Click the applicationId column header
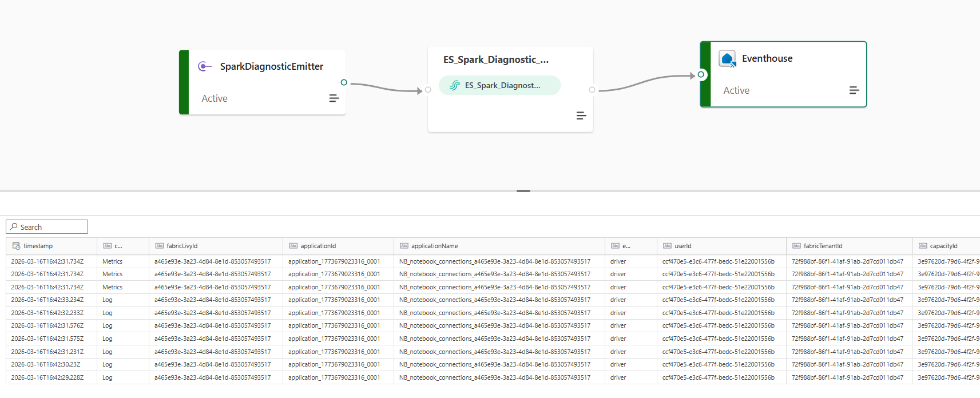 click(338, 246)
